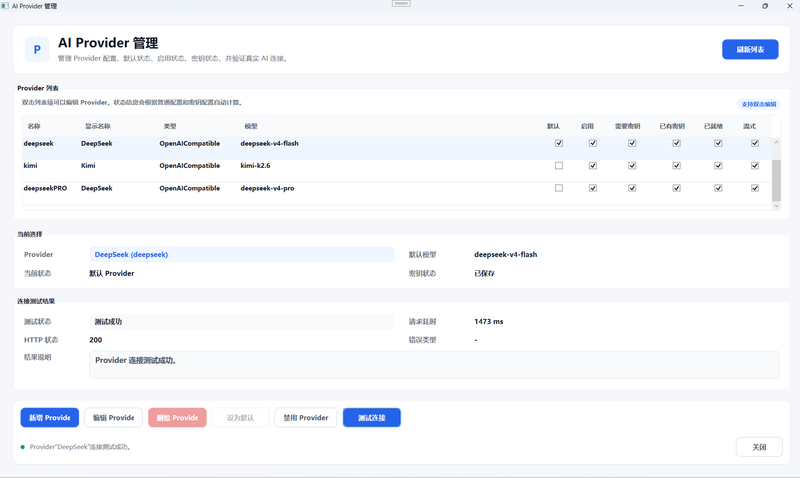This screenshot has height=478, width=800.
Task: Toggle 已有密钥 checkbox for deepseek row
Action: [676, 143]
